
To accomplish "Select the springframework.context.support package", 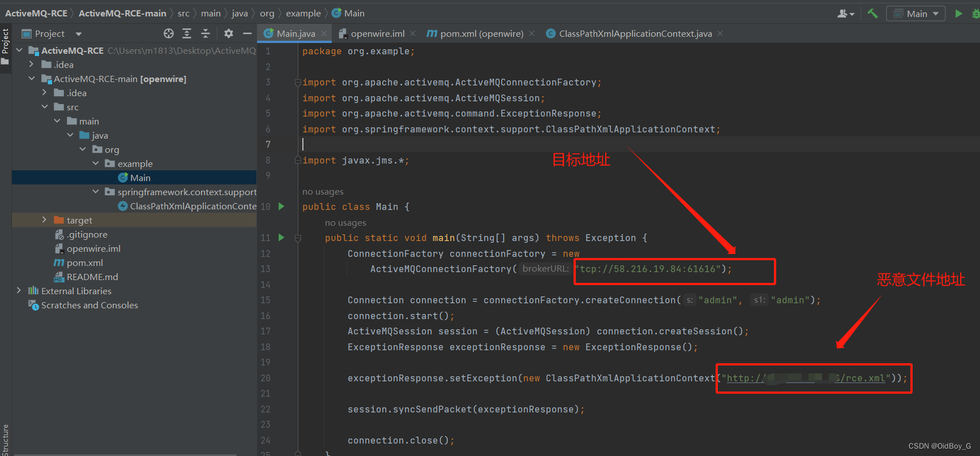I will [181, 192].
